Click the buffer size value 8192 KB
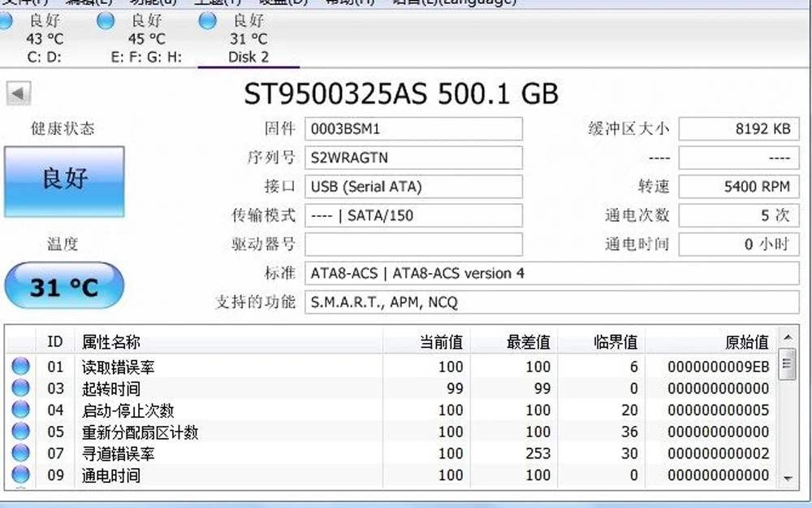The image size is (812, 508). [x=739, y=128]
